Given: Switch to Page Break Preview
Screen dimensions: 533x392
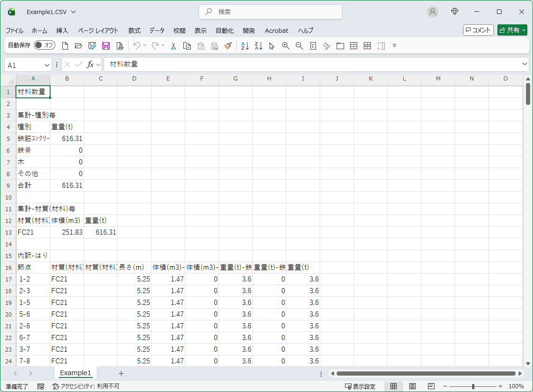Looking at the screenshot, I should pos(431,386).
